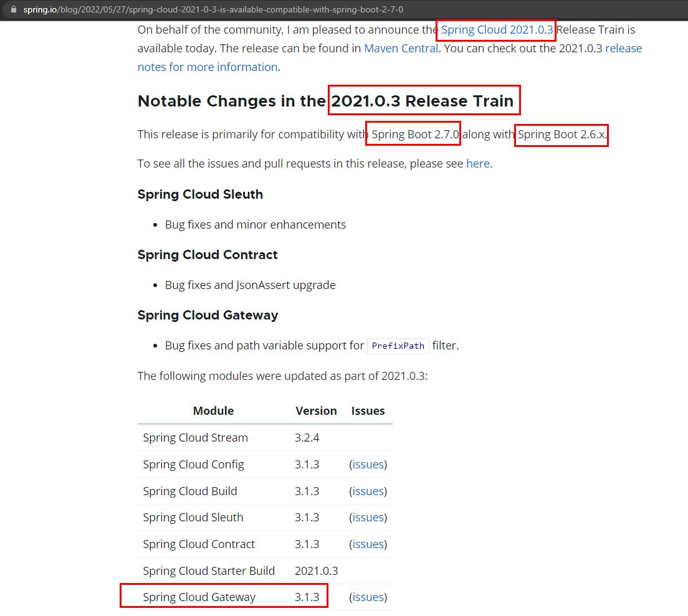Screen dimensions: 688x616
Task: Click the 'Spring Cloud Sleuth' table cell
Action: (x=193, y=518)
